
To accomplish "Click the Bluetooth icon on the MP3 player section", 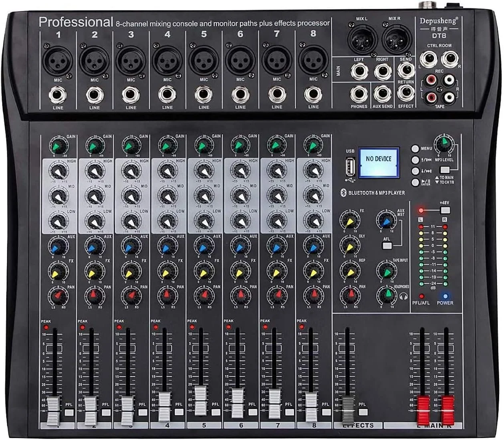I will (344, 192).
